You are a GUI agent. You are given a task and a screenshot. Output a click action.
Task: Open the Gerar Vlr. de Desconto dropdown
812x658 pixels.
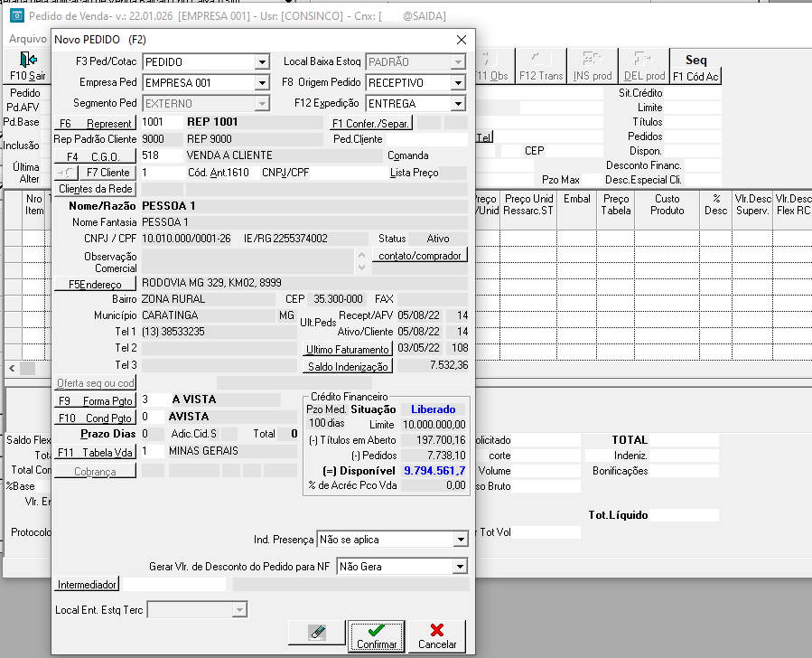click(460, 567)
